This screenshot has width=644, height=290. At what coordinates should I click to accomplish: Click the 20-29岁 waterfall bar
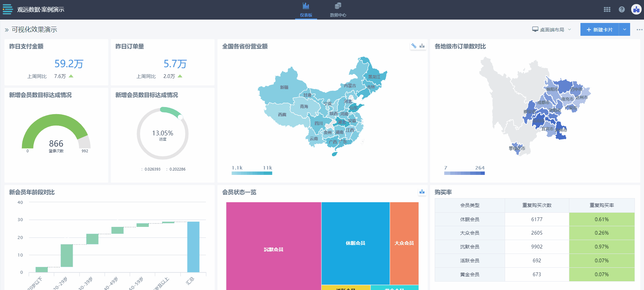pyautogui.click(x=67, y=256)
